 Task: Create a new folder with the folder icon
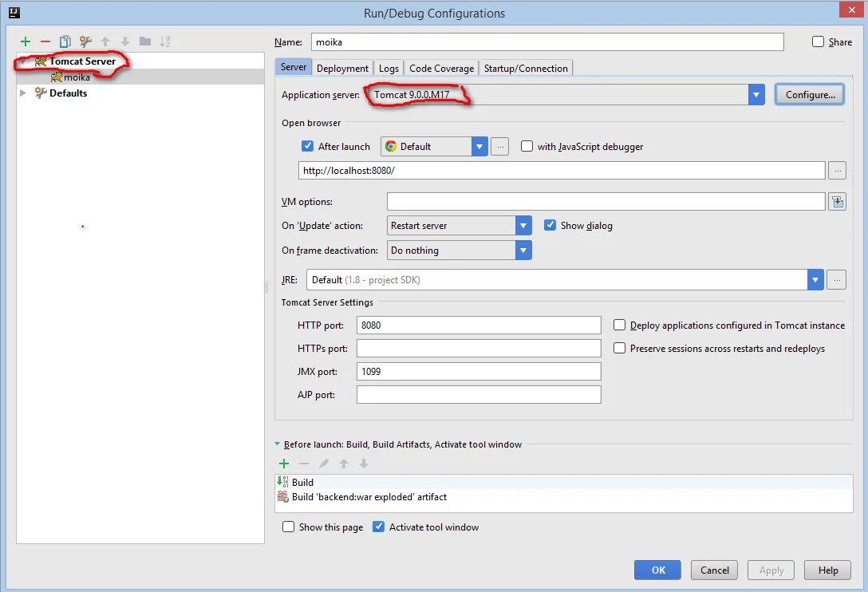(x=145, y=41)
